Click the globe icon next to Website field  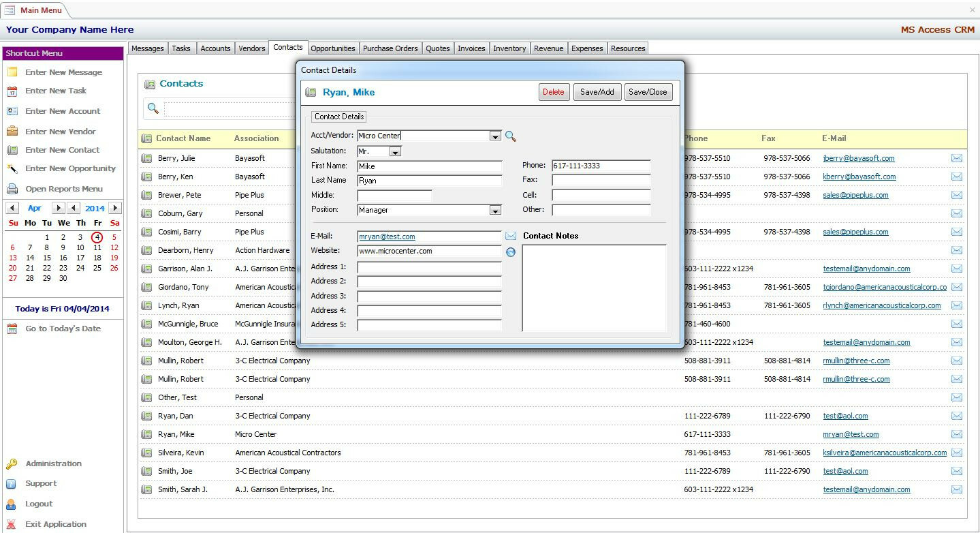511,252
